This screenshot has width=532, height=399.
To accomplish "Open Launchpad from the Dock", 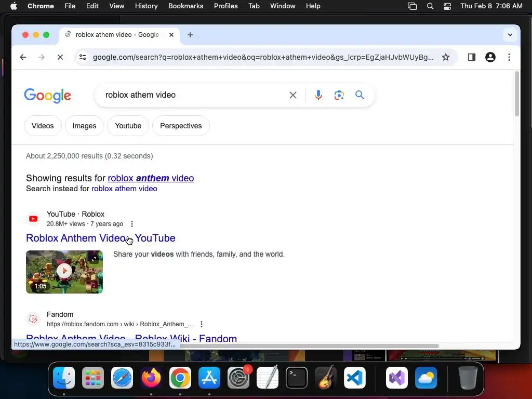I will point(93,378).
